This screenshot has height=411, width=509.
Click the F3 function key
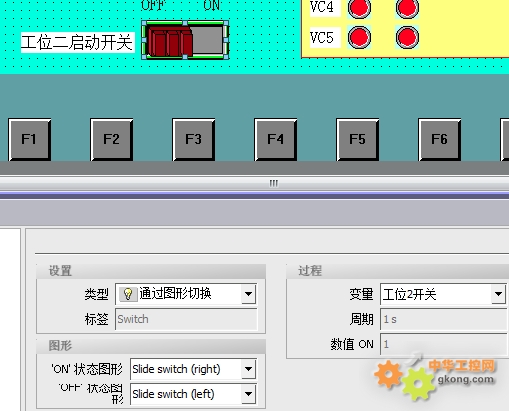(193, 139)
